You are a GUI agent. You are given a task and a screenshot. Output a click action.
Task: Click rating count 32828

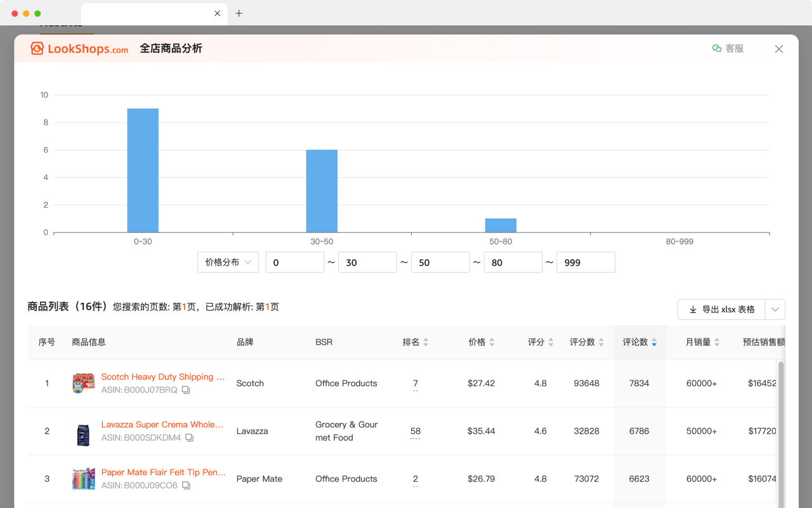586,431
